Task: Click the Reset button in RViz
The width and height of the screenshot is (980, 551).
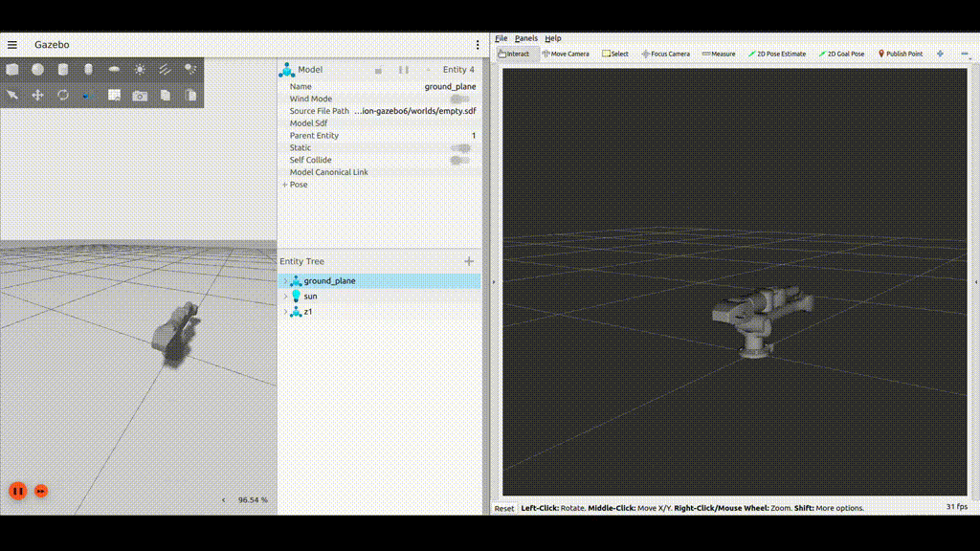Action: [504, 509]
